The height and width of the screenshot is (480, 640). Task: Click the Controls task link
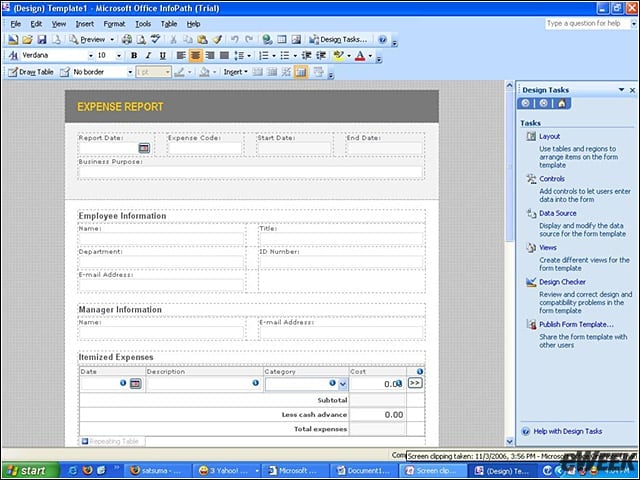552,179
